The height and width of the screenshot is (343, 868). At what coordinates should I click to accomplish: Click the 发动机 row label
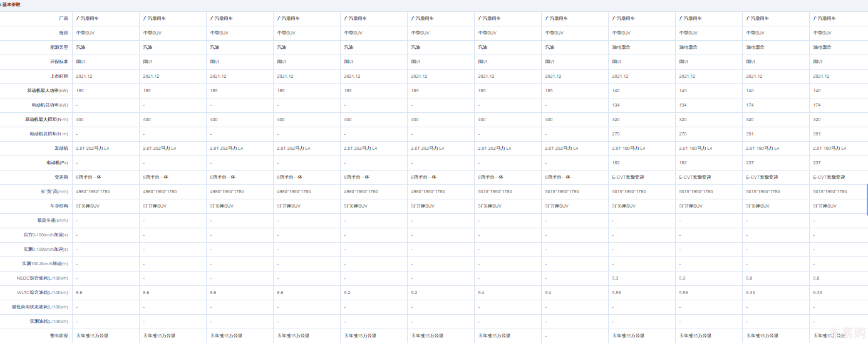(61, 149)
